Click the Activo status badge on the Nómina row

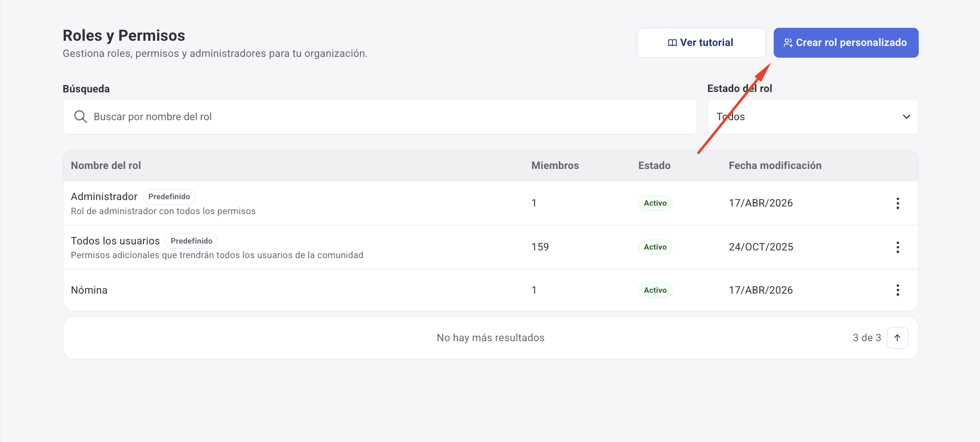[655, 290]
